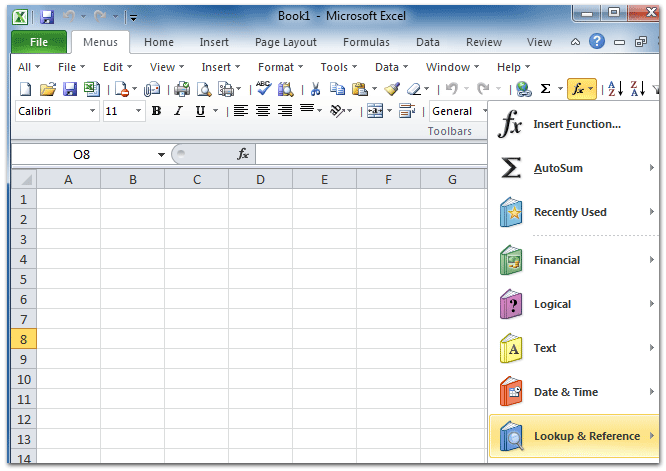Open Date & Time functions submenu
The height and width of the screenshot is (471, 666).
point(573,392)
